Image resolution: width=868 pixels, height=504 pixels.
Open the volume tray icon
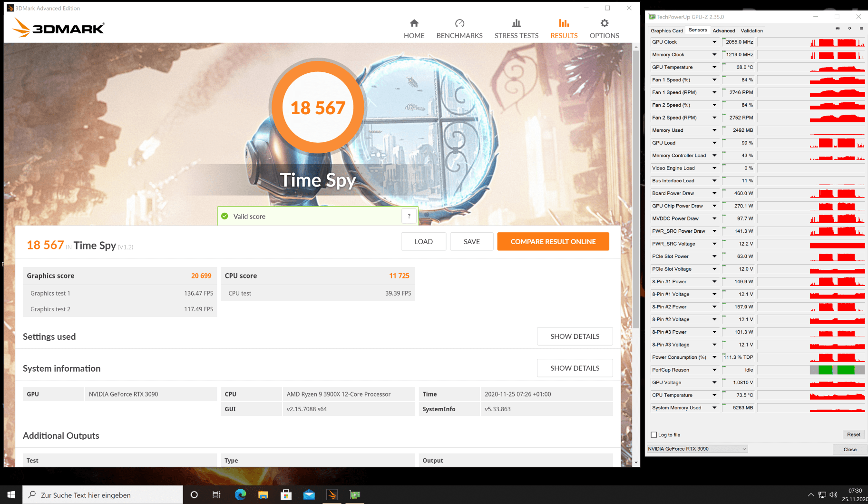[x=833, y=495]
